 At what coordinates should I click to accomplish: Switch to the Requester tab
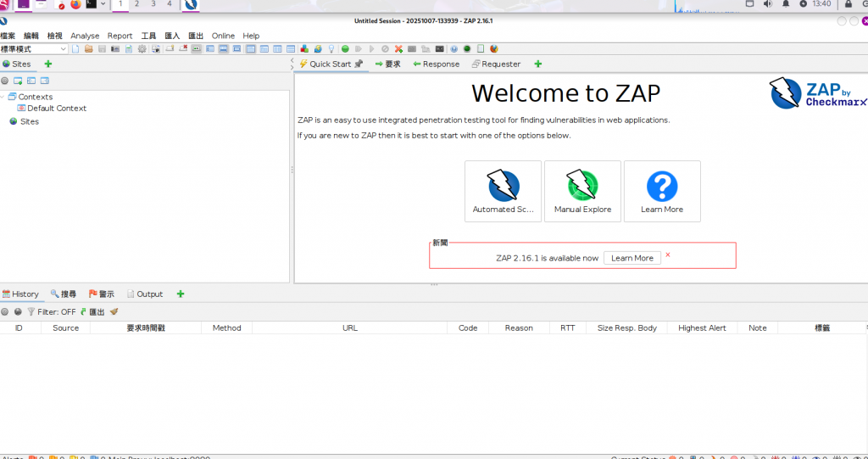tap(496, 64)
